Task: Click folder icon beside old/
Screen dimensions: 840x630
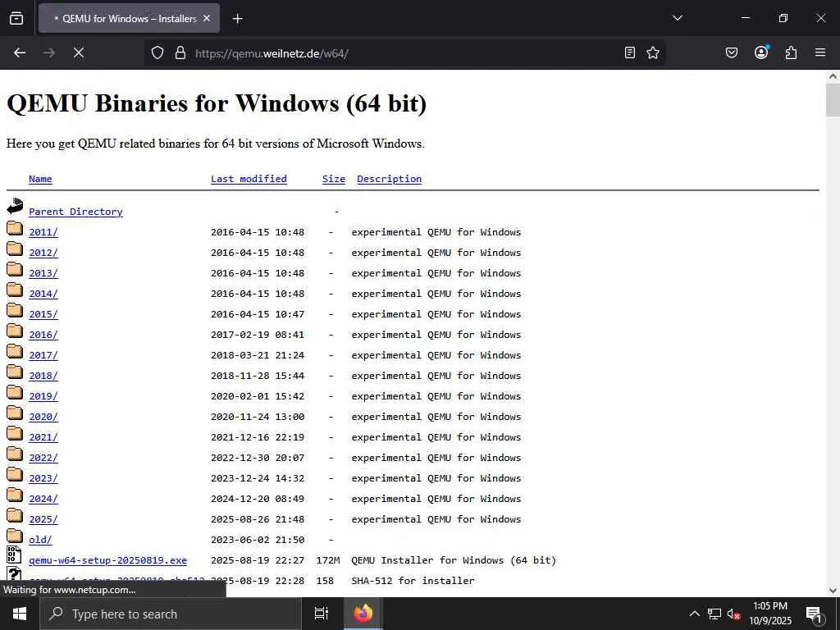Action: pyautogui.click(x=15, y=536)
